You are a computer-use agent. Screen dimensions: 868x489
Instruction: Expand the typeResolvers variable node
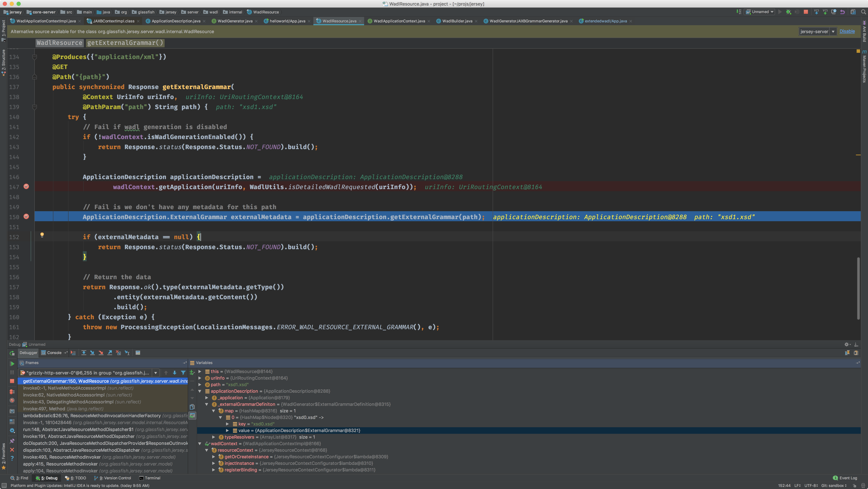click(x=214, y=437)
